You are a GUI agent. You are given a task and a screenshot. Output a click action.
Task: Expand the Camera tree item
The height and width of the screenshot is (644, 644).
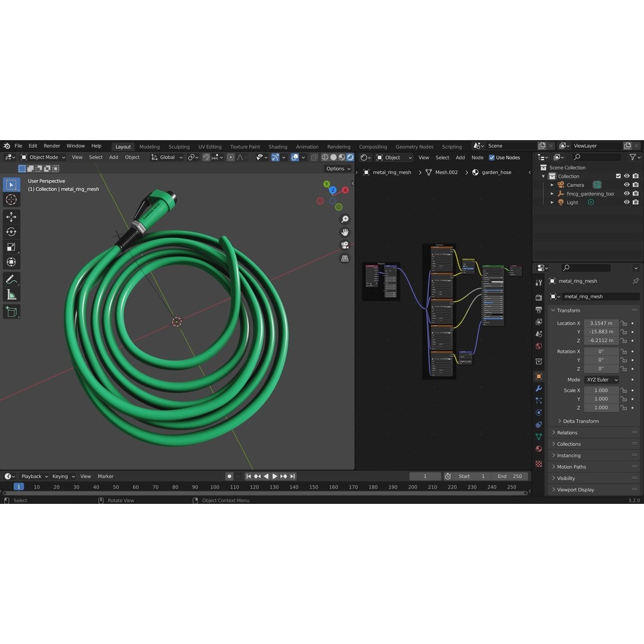(x=552, y=185)
